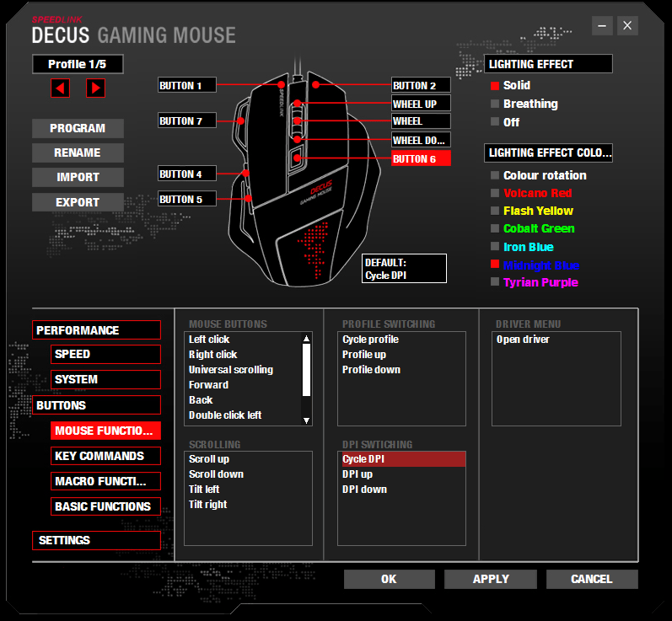Image resolution: width=672 pixels, height=621 pixels.
Task: Select BUTTON 6 label
Action: pos(421,159)
